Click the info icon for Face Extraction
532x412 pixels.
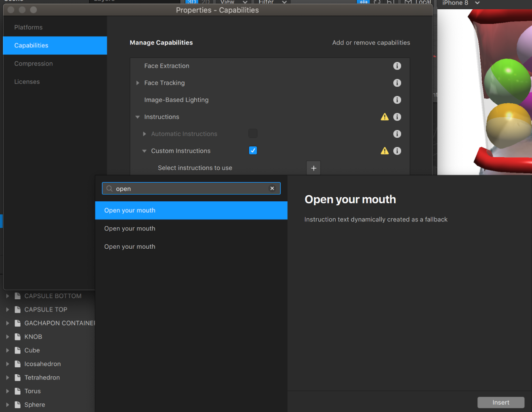coord(397,66)
